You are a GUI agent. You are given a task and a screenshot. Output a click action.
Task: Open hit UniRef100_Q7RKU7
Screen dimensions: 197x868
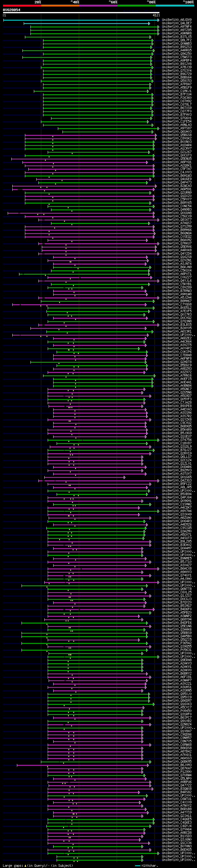click(177, 243)
